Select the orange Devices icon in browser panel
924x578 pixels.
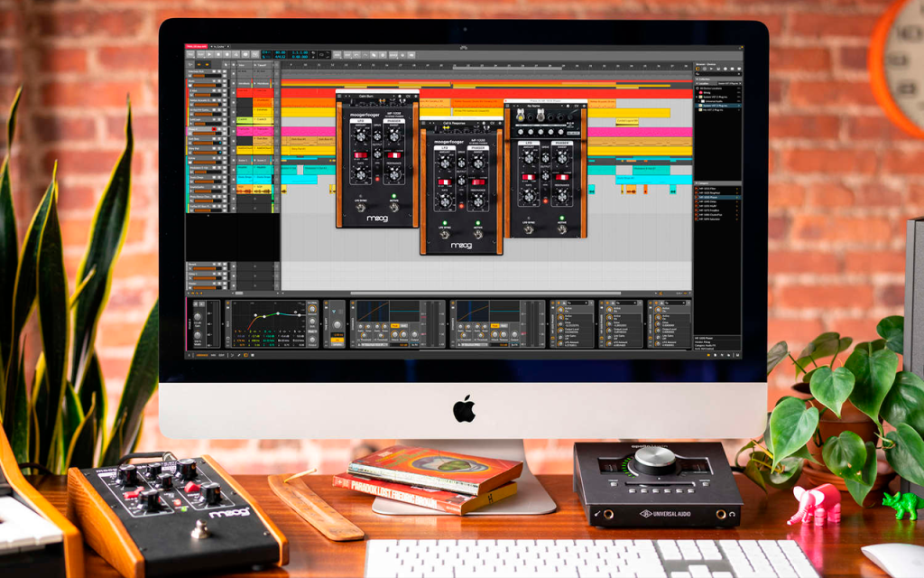698,69
